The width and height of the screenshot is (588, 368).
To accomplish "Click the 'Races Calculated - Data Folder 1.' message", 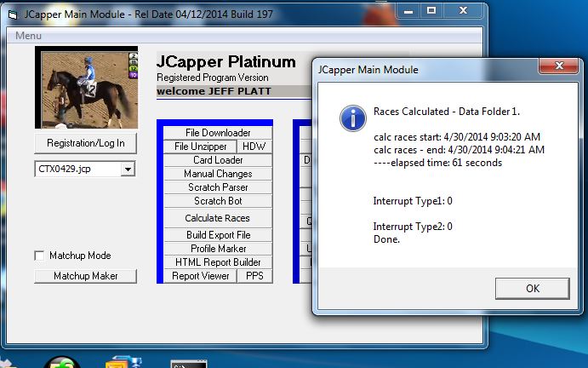I will (446, 112).
